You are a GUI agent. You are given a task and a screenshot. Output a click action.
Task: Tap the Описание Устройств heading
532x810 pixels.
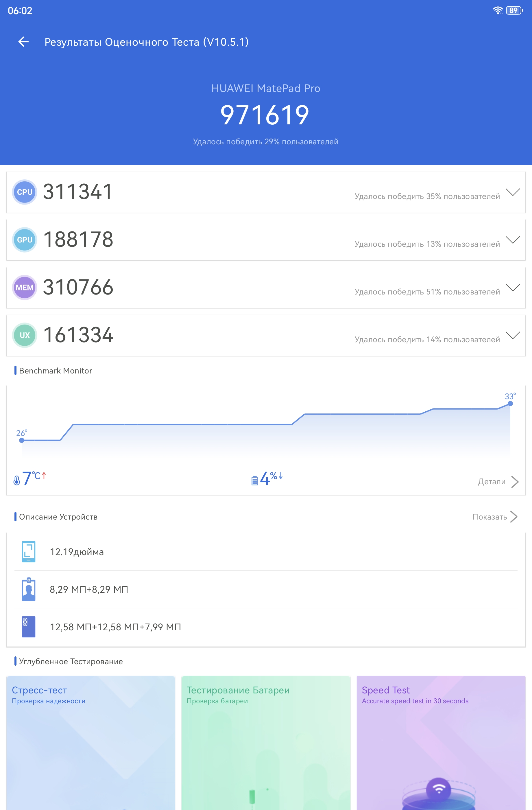tap(58, 517)
